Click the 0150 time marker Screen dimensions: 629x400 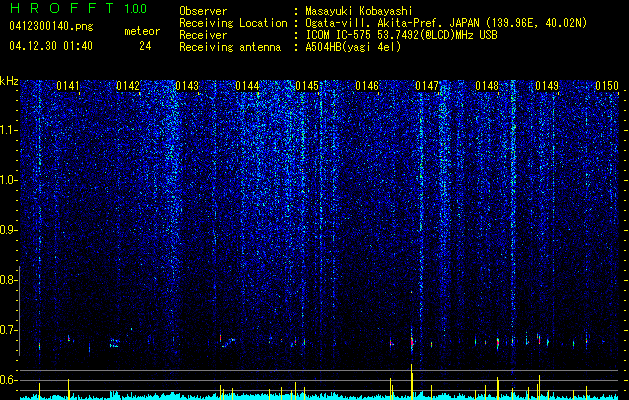click(x=607, y=86)
